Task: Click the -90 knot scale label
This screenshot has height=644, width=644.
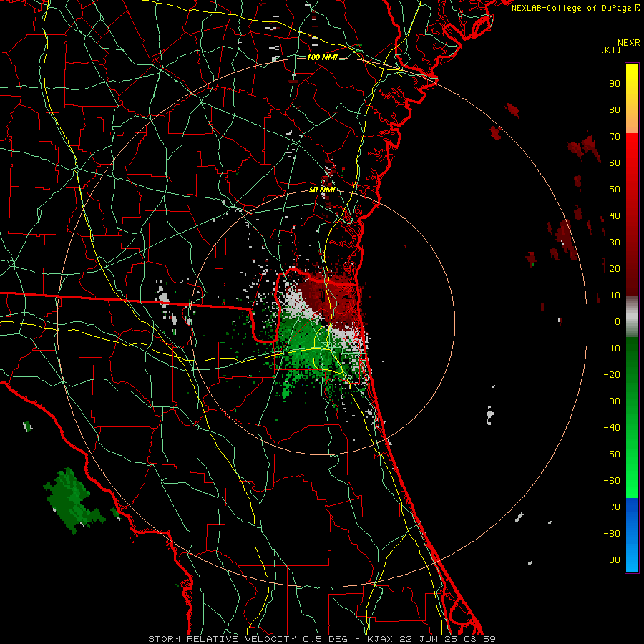Action: pyautogui.click(x=612, y=560)
